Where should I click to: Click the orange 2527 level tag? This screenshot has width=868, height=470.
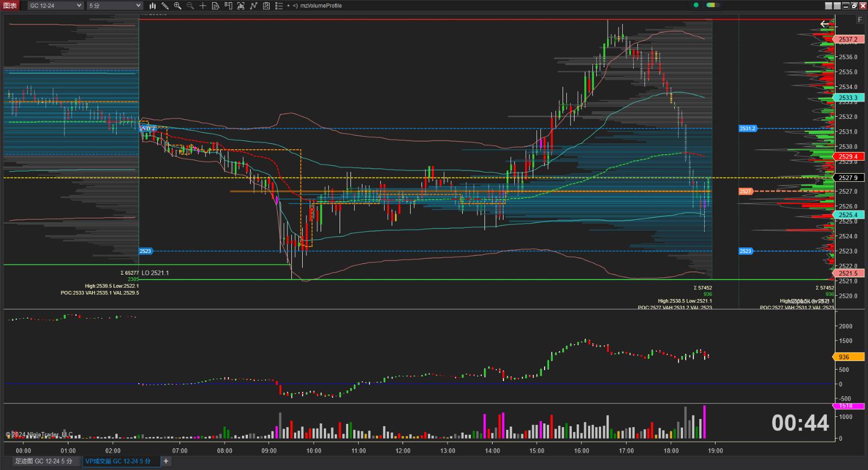pyautogui.click(x=746, y=192)
